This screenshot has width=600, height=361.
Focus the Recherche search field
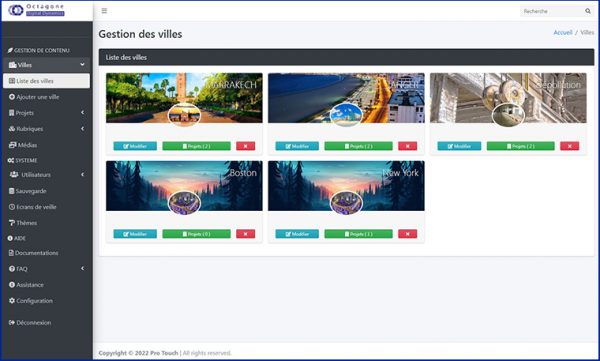(x=552, y=11)
